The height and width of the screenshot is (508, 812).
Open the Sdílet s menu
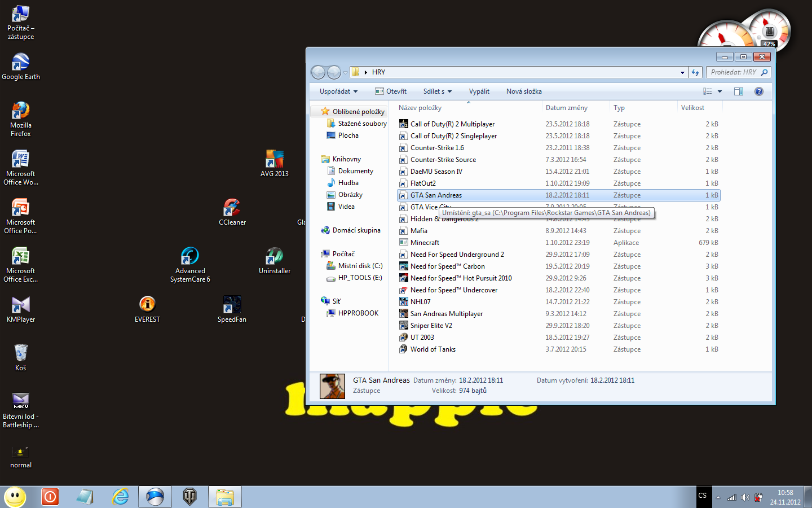(x=438, y=91)
